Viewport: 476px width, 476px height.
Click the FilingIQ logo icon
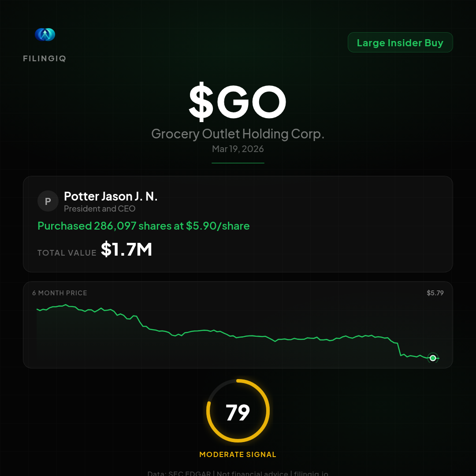click(x=45, y=35)
